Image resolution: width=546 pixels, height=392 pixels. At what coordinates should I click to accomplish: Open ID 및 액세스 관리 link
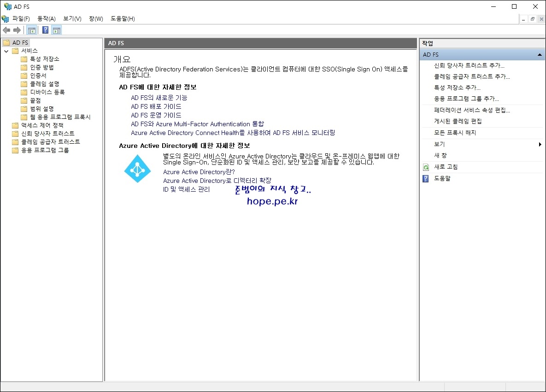click(186, 189)
